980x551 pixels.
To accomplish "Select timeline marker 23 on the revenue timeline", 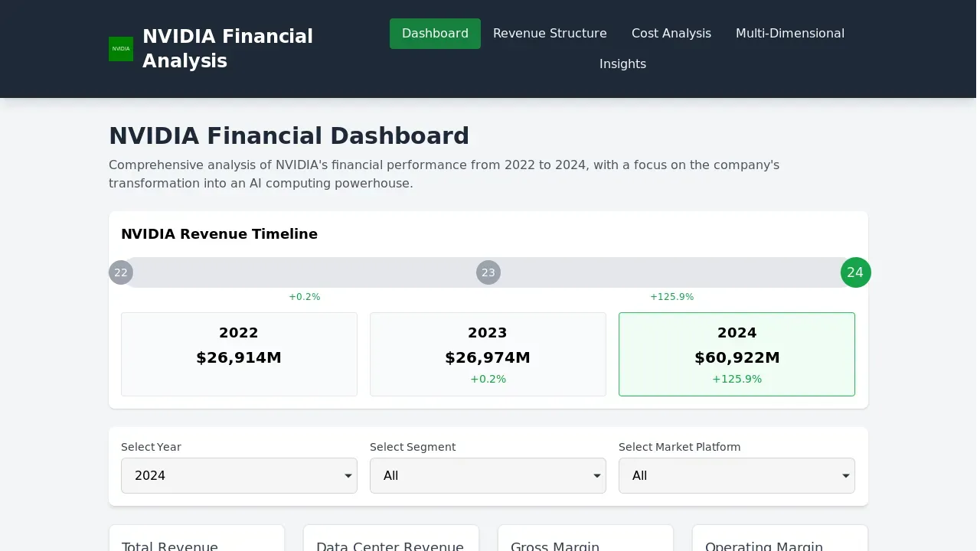I will point(488,272).
